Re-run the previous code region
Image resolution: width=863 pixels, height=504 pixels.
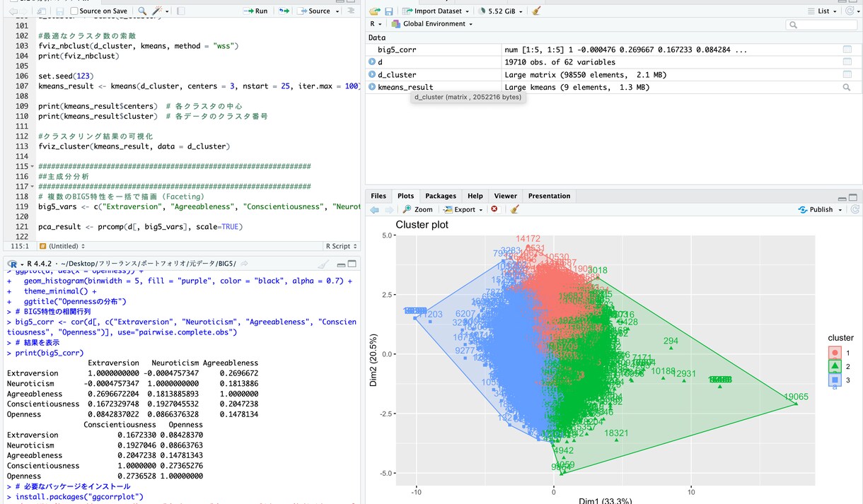point(284,11)
